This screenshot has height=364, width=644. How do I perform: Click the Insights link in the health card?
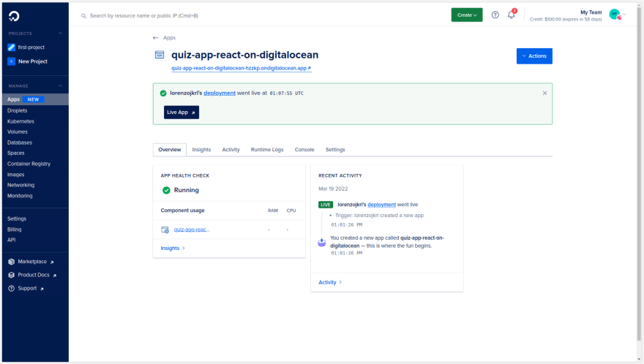173,249
